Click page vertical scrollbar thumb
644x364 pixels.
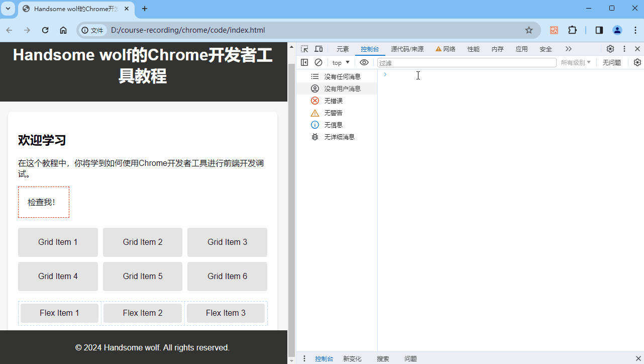click(291, 210)
